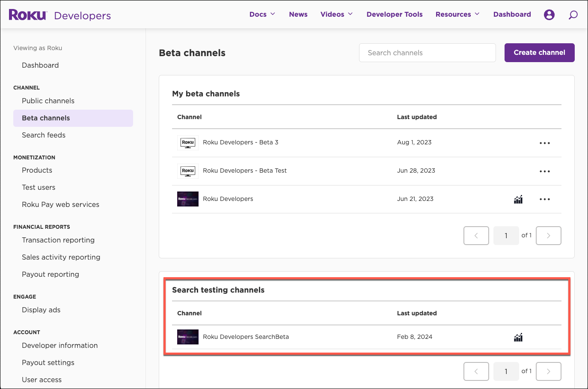This screenshot has height=389, width=588.
Task: Click next page arrow under My beta channels
Action: click(548, 236)
